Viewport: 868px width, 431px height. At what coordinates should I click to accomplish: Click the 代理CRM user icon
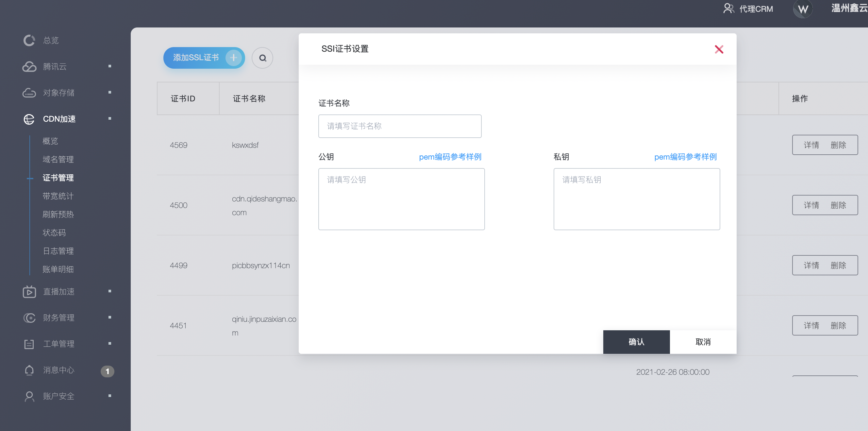click(728, 9)
